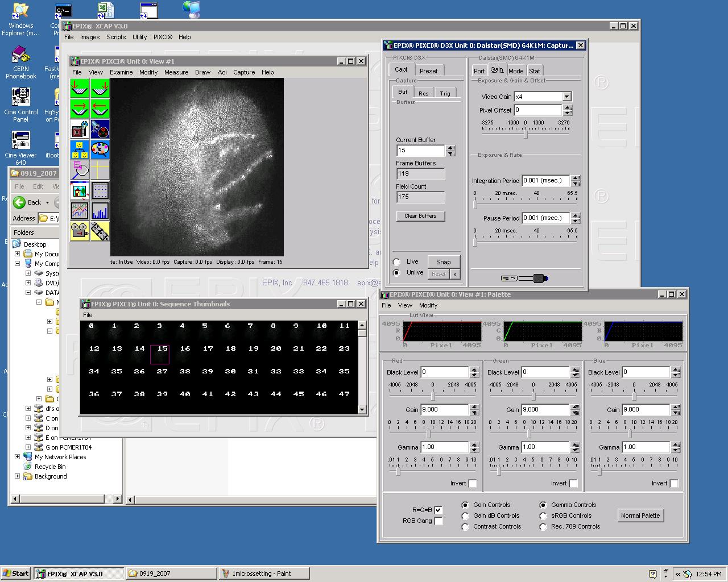728x582 pixels.
Task: Collapse the DATA drive tree node
Action: (28, 293)
